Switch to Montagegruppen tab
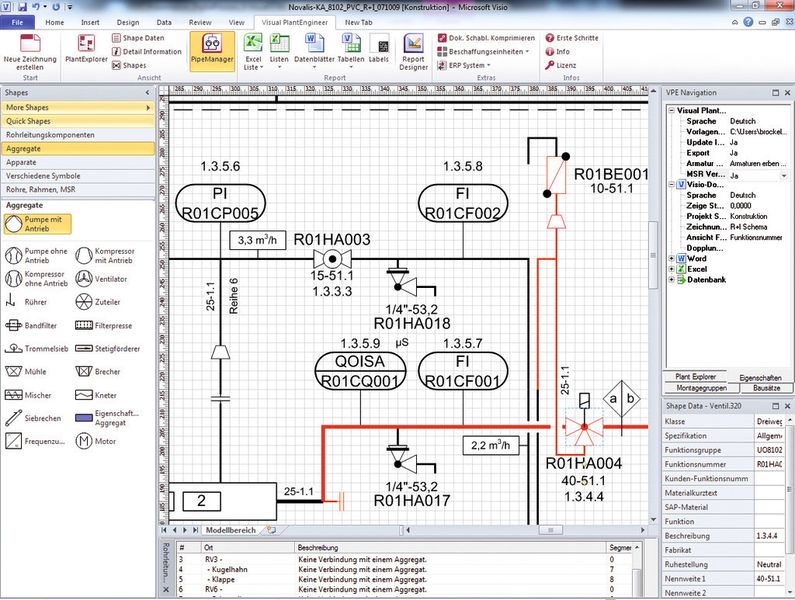Image resolution: width=795 pixels, height=600 pixels. coord(702,388)
